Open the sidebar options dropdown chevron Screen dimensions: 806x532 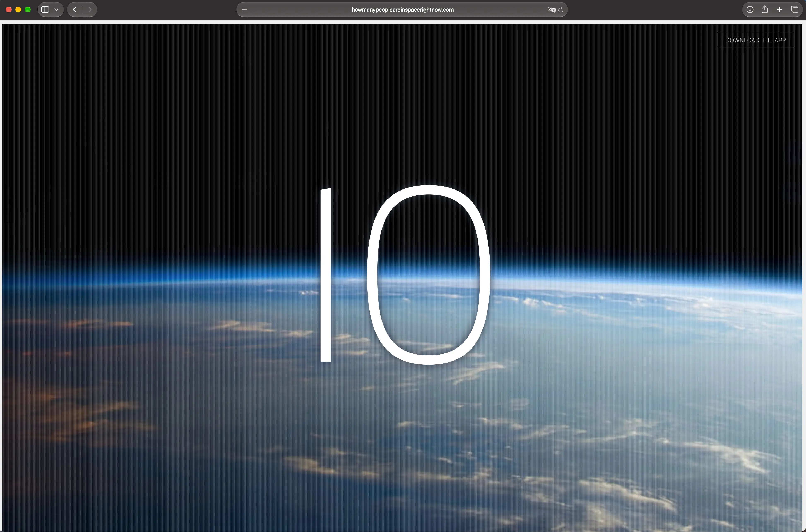pyautogui.click(x=56, y=10)
